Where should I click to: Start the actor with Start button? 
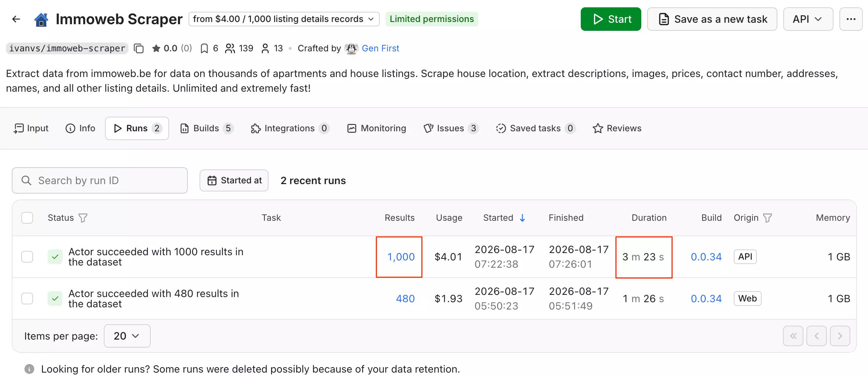coord(611,19)
